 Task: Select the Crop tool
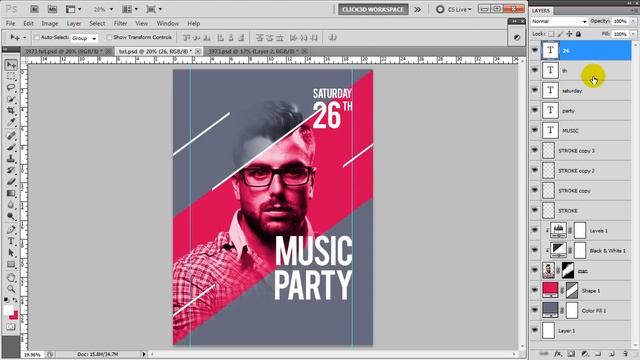[x=11, y=111]
